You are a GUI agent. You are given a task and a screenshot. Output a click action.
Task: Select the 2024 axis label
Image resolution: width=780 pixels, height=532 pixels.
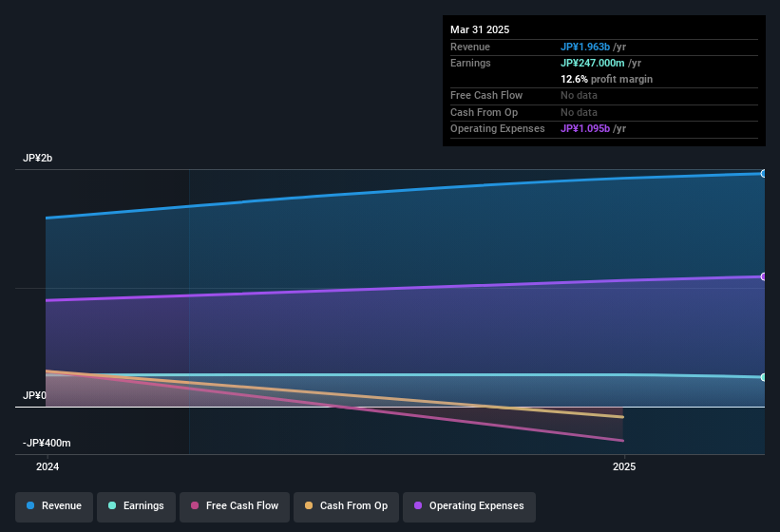(x=48, y=466)
